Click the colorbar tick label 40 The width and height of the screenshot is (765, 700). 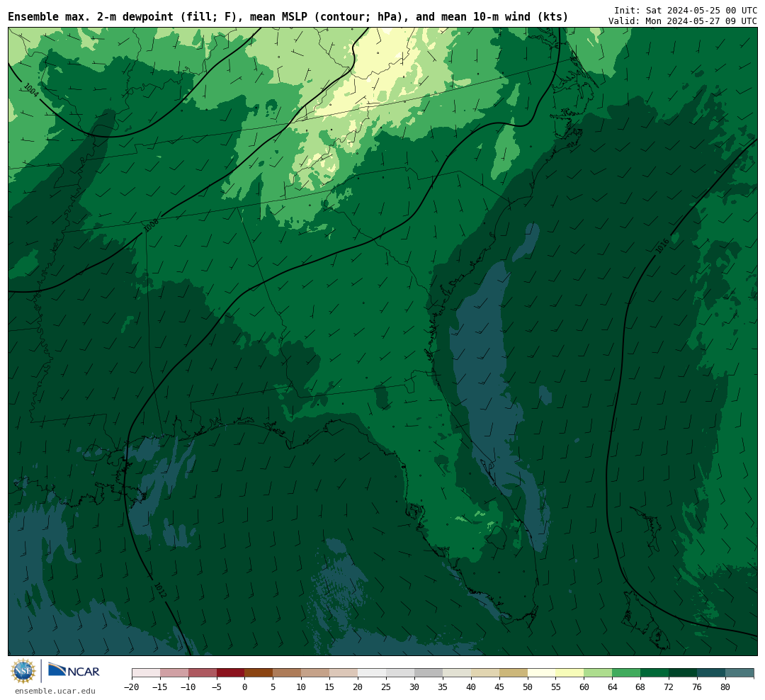[471, 687]
